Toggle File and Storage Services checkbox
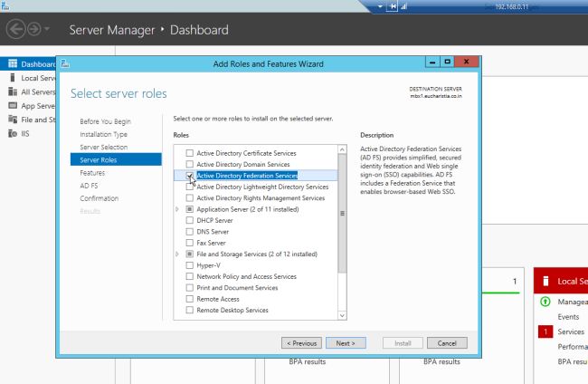588x384 pixels. point(190,254)
